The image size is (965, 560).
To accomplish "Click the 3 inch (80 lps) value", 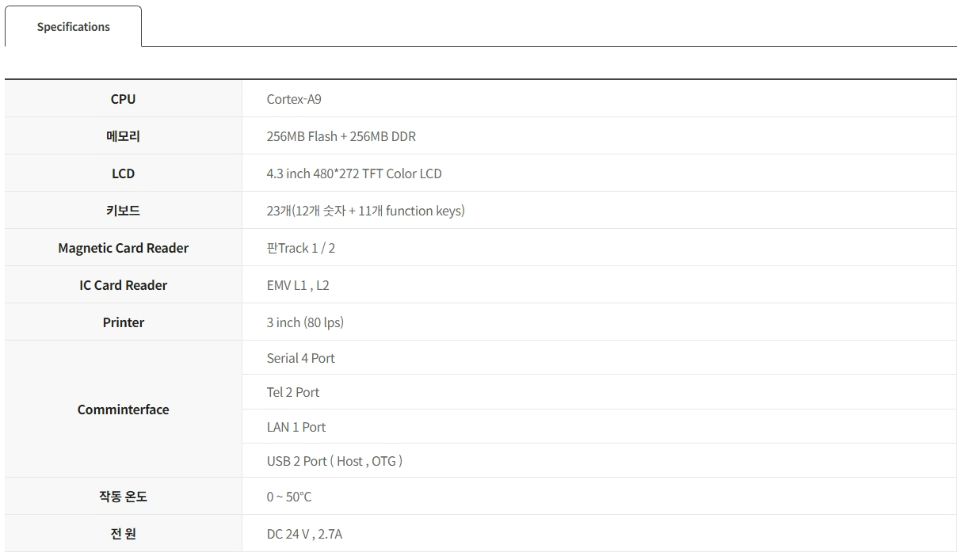I will click(305, 322).
